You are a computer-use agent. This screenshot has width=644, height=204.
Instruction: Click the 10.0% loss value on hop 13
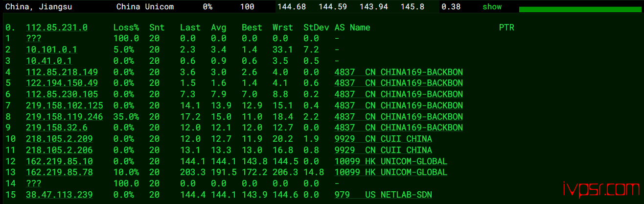126,172
